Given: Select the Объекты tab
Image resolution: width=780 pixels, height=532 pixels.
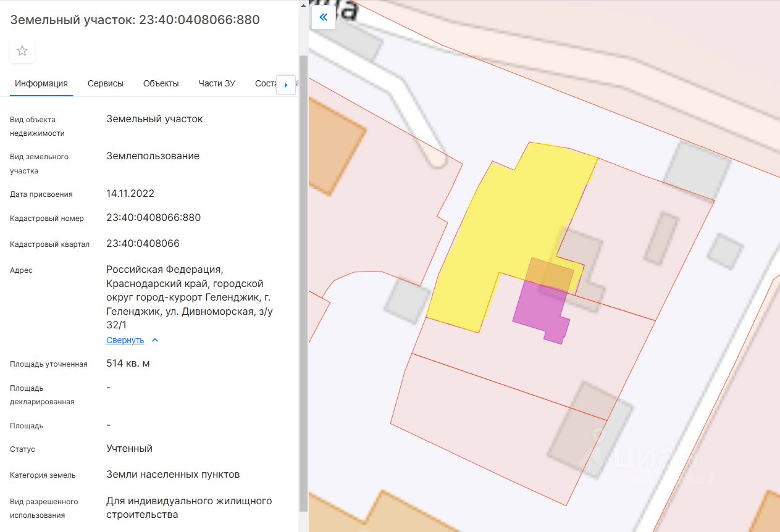Looking at the screenshot, I should point(161,84).
